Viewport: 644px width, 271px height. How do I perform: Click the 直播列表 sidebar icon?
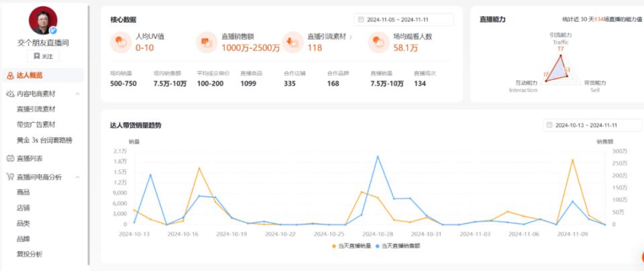[10, 158]
